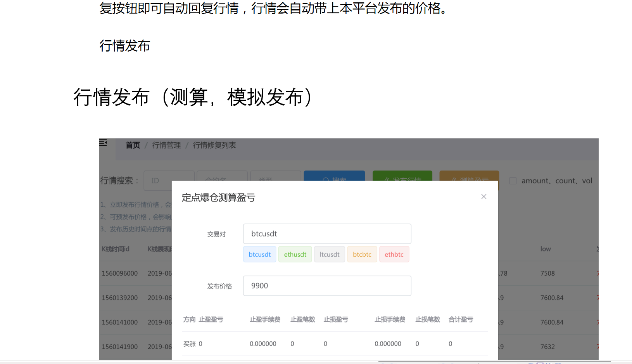632x364 pixels.
Task: Choose the btcusdt tag
Action: click(x=260, y=254)
